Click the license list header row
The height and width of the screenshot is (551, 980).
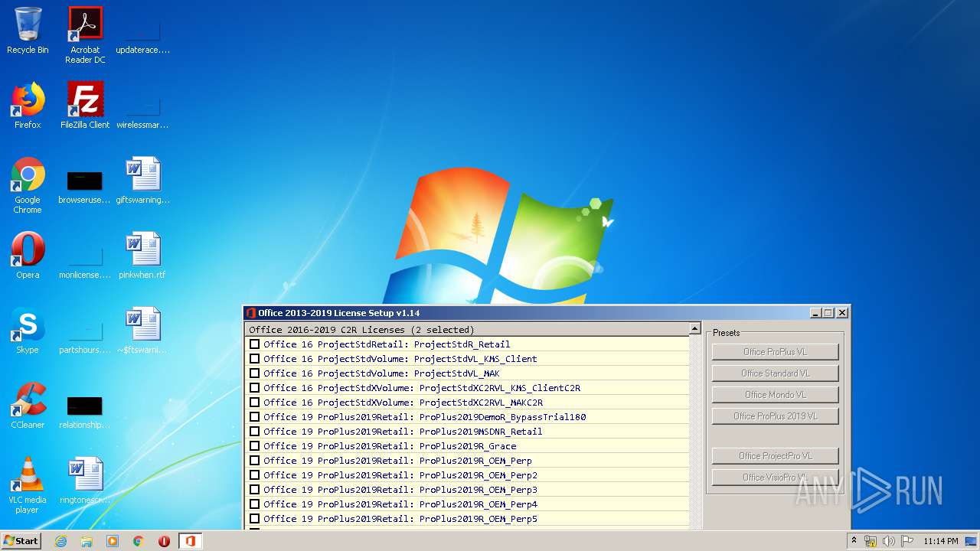click(x=467, y=330)
